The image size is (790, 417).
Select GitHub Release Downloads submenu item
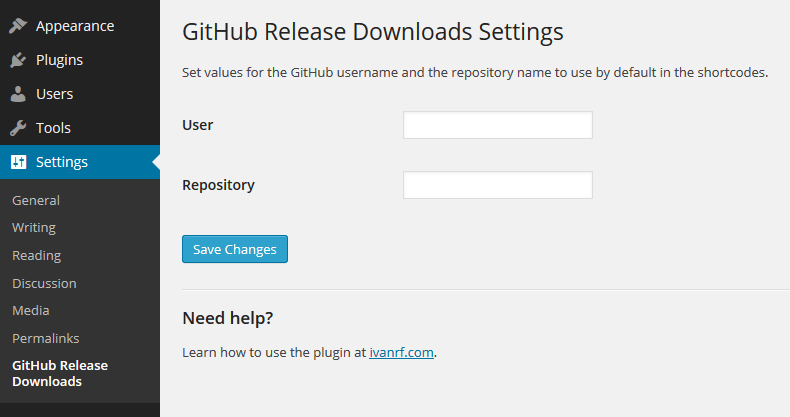[60, 373]
